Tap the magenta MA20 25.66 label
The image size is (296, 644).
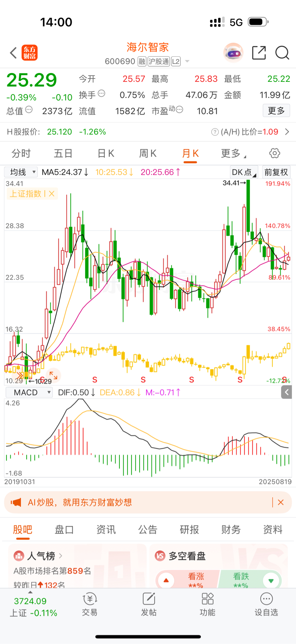[160, 172]
